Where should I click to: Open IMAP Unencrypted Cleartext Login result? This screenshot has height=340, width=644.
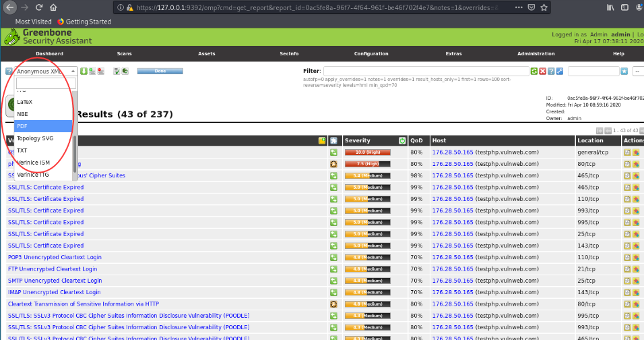tap(54, 292)
